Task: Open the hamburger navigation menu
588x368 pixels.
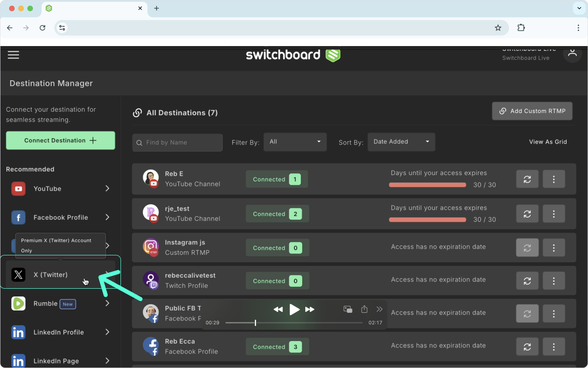Action: [14, 55]
